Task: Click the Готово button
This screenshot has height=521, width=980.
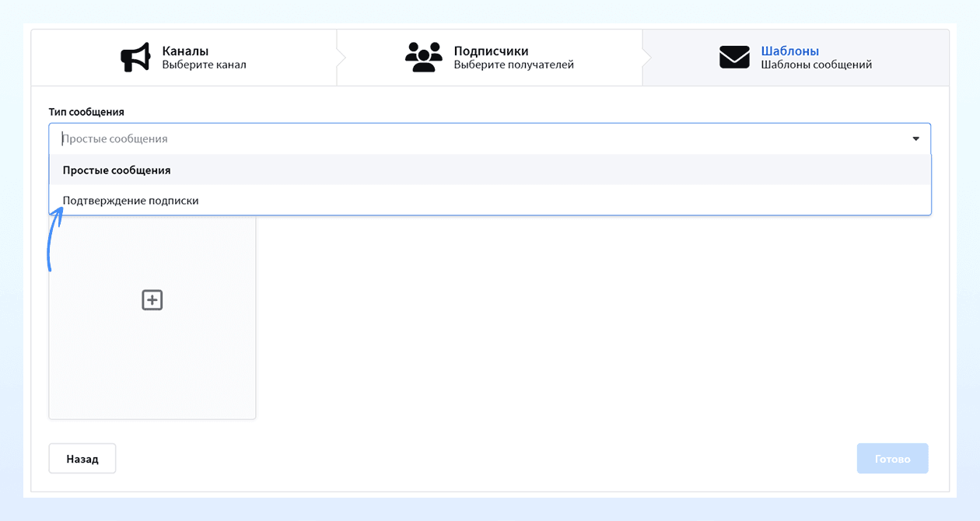Action: (892, 459)
